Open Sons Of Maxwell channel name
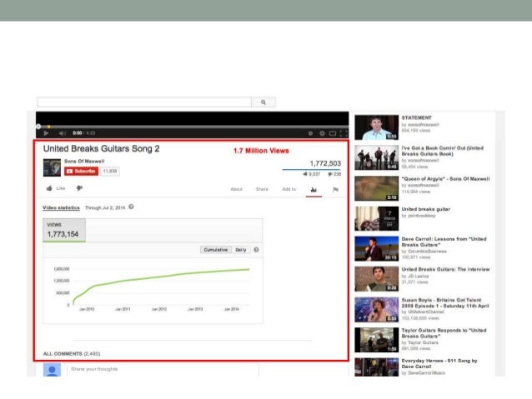Viewport: 532px width, 399px height. pyautogui.click(x=84, y=161)
